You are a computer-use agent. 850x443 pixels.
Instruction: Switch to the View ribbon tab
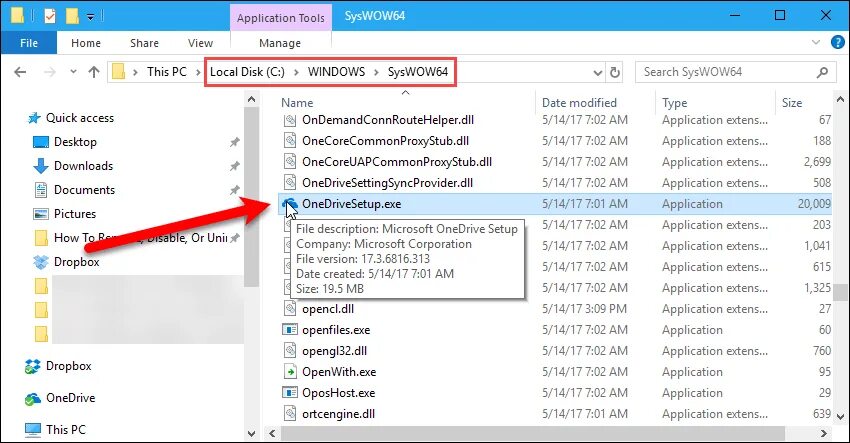point(200,43)
